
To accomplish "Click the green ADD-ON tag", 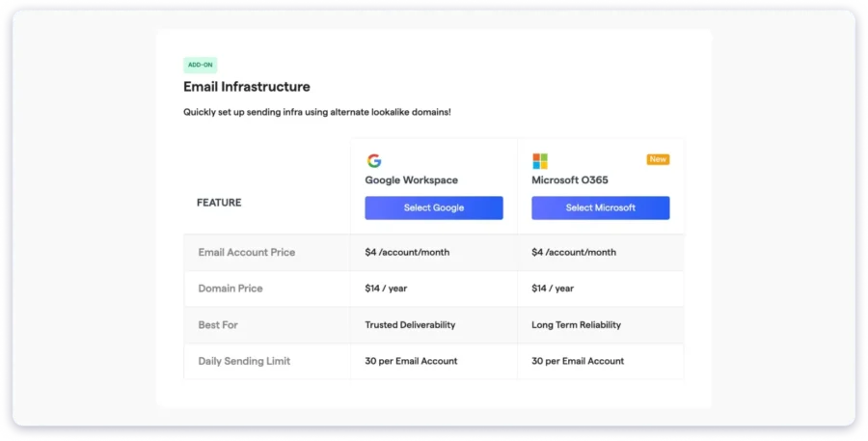I will pyautogui.click(x=201, y=65).
